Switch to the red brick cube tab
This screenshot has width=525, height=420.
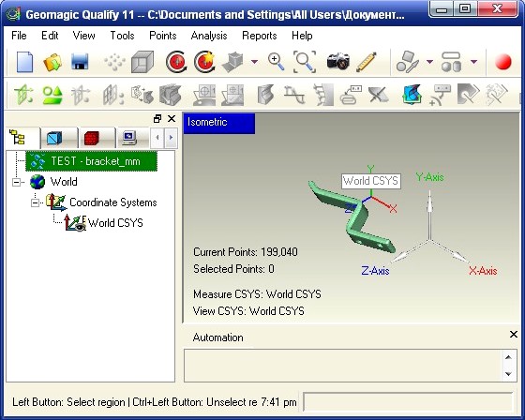coord(97,138)
